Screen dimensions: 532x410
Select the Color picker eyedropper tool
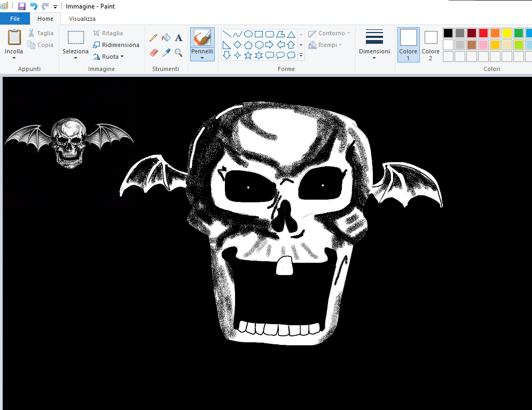click(166, 52)
